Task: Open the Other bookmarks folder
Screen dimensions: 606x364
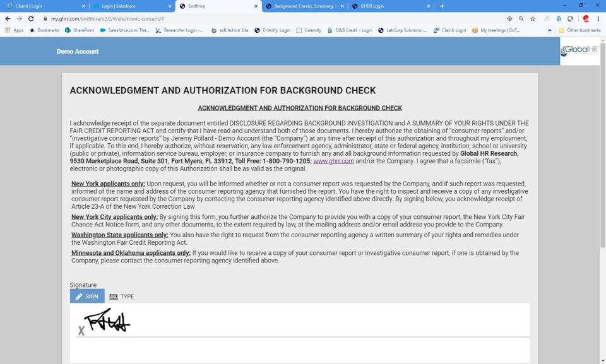Action: click(579, 30)
